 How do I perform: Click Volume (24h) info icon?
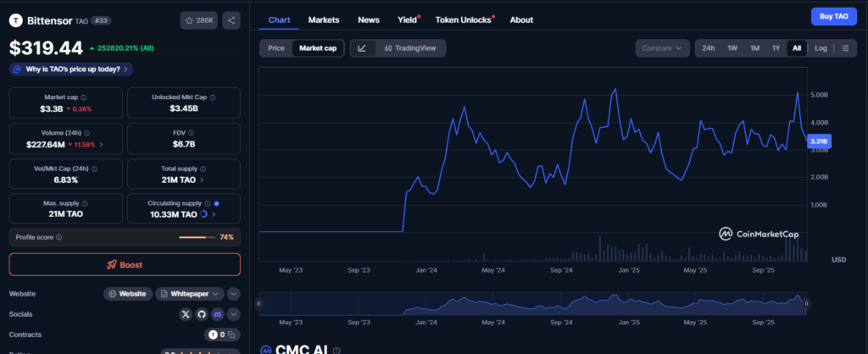pos(87,133)
